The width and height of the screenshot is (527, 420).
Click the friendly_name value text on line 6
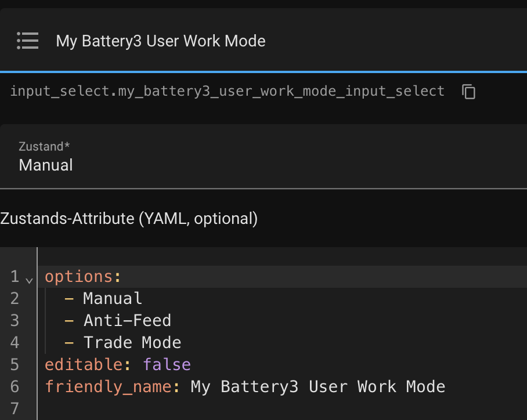(x=317, y=387)
